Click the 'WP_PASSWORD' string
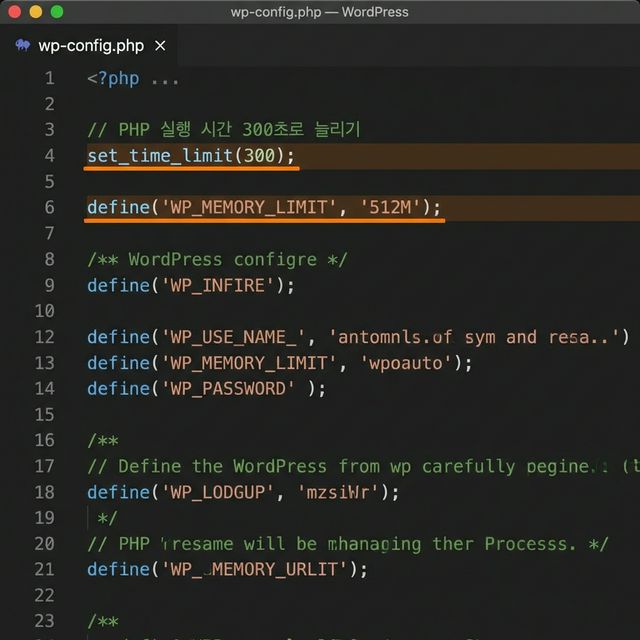This screenshot has width=640, height=640. 228,389
